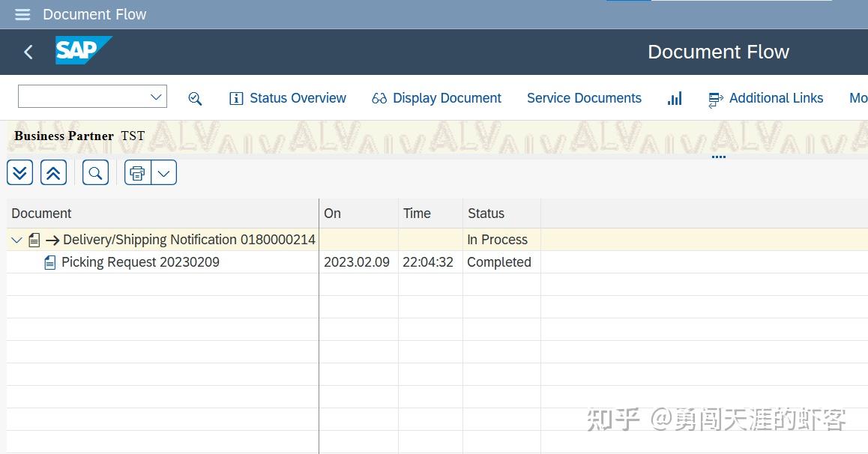
Task: Click the expand all rows icon
Action: (x=19, y=172)
